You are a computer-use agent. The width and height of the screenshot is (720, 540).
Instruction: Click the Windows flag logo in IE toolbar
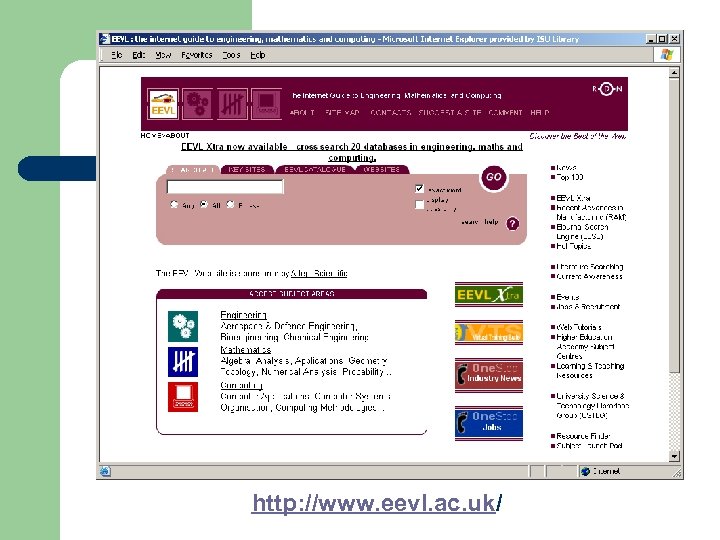(x=667, y=55)
